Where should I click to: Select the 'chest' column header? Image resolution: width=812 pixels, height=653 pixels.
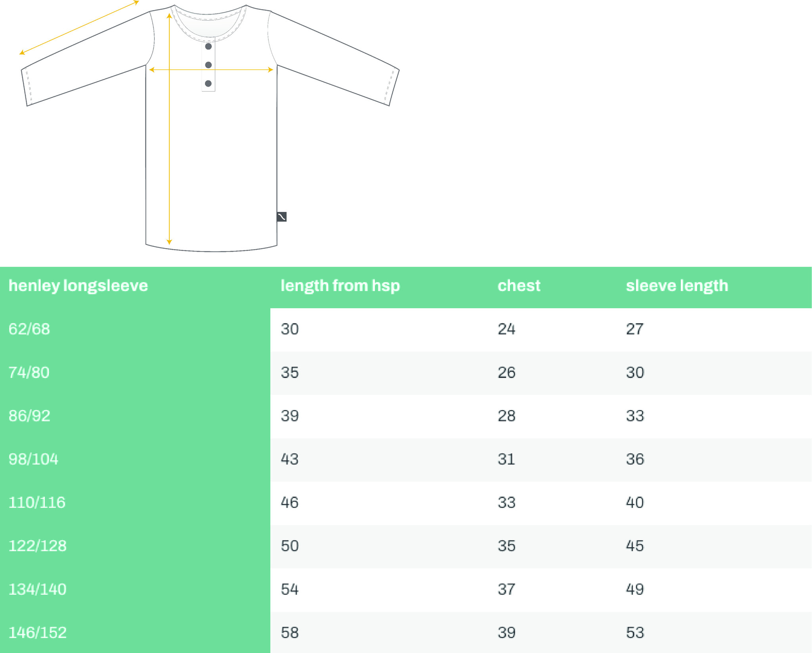(519, 286)
